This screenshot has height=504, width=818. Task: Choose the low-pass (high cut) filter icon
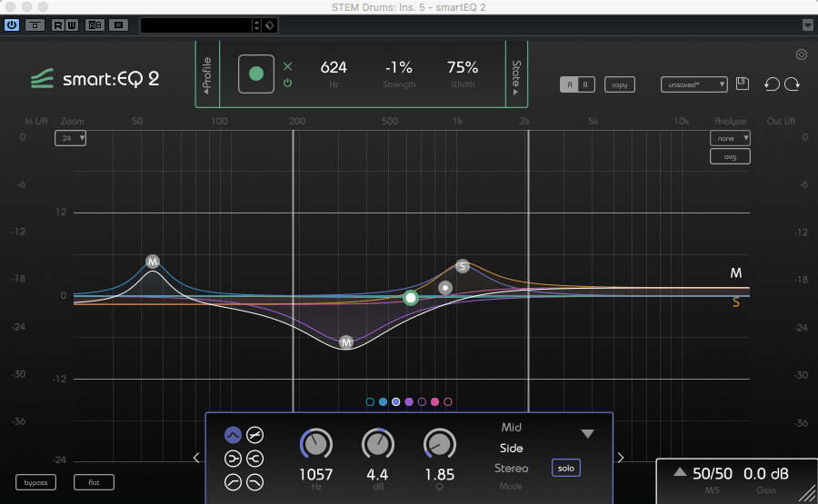(254, 482)
